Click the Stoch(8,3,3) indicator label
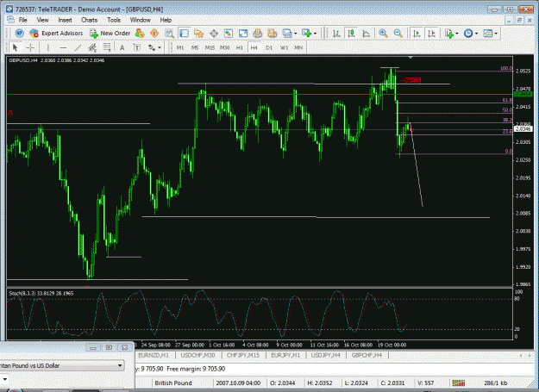 click(41, 293)
